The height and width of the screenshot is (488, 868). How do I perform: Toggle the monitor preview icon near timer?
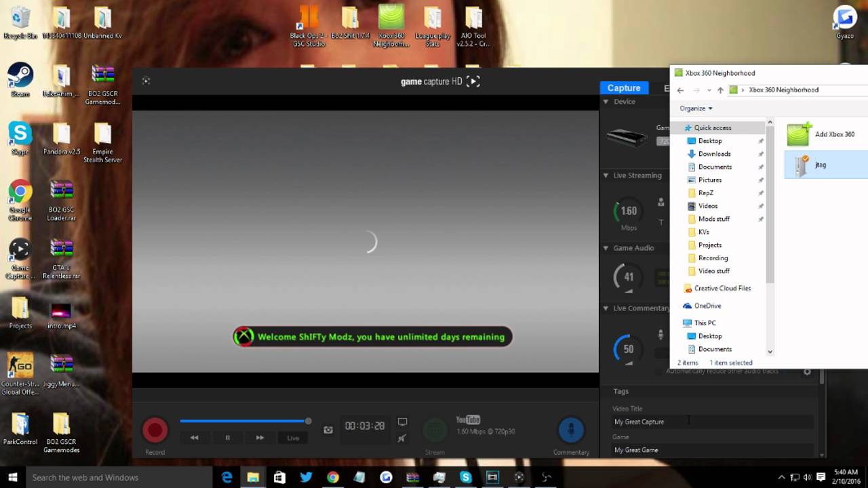click(x=402, y=422)
